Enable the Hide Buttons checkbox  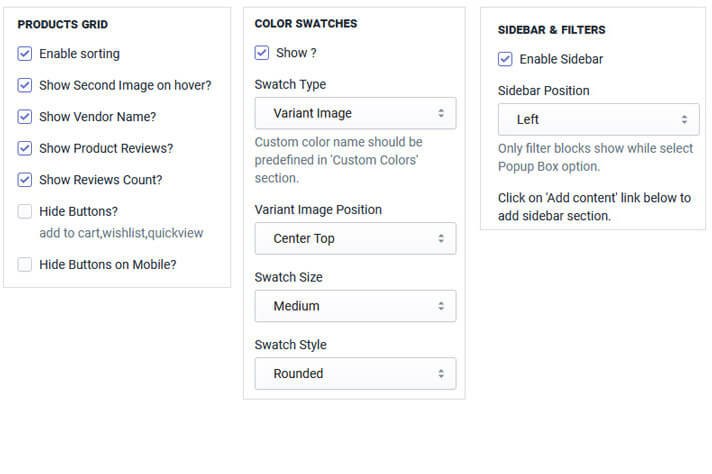(x=25, y=212)
